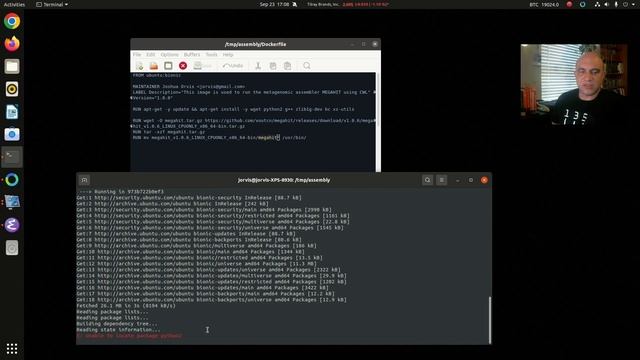The height and width of the screenshot is (360, 640).
Task: Click the 'Building dependency tree...' terminal line
Action: click(x=117, y=324)
